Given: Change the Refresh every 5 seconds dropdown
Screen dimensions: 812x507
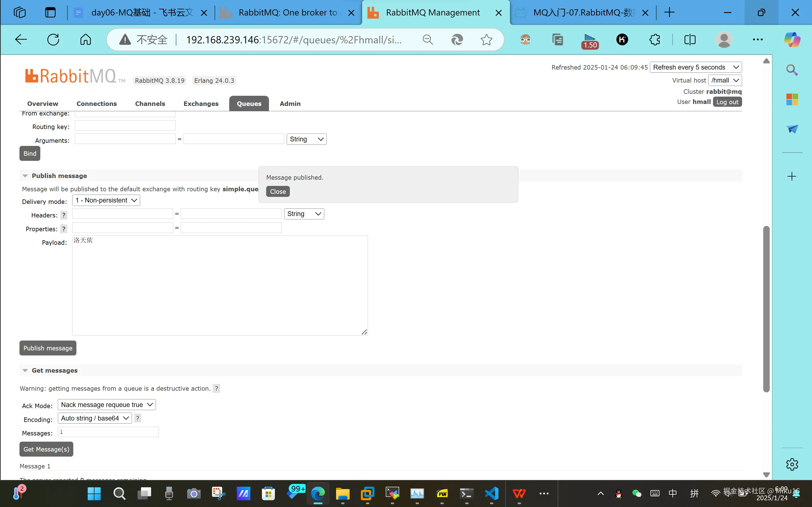Looking at the screenshot, I should [696, 67].
